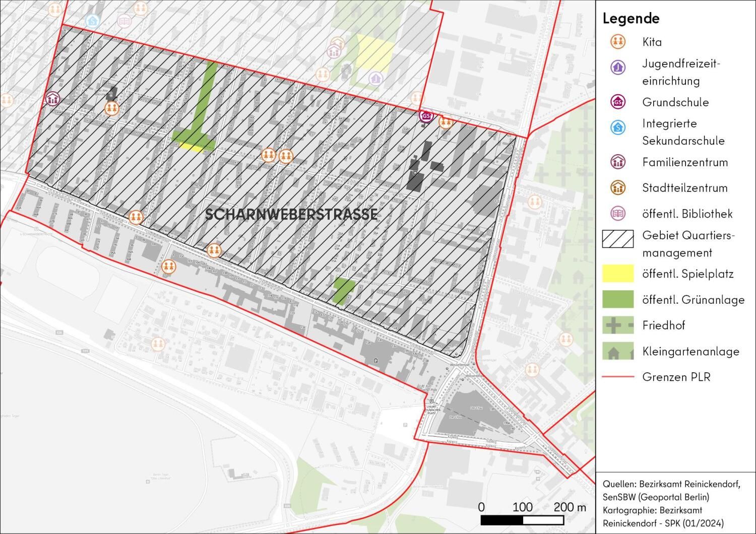
Task: Click the 100 scale label
Action: [x=523, y=507]
